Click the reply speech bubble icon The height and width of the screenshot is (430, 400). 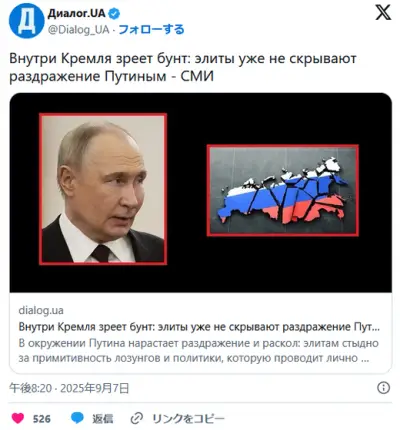click(77, 418)
